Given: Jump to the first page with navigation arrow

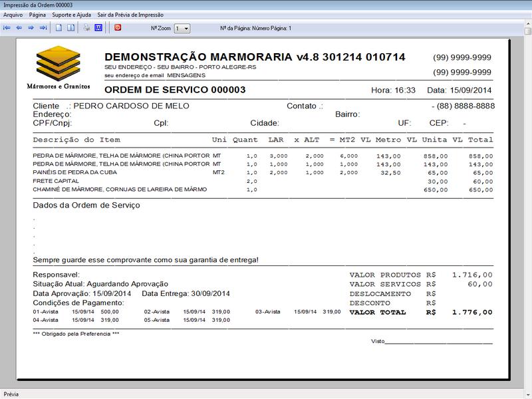Looking at the screenshot, I should (7, 27).
